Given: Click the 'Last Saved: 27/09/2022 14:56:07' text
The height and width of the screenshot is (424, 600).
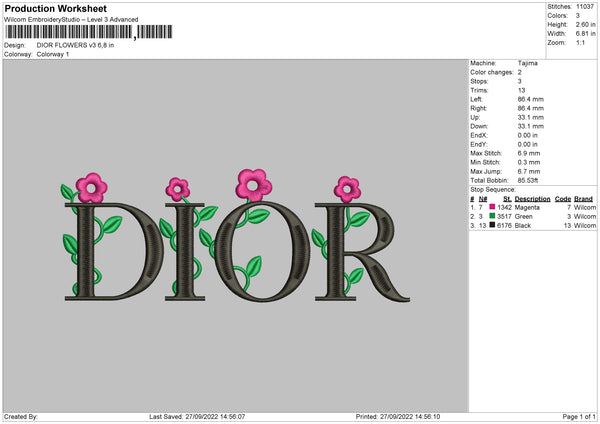Looking at the screenshot, I should pos(197,417).
